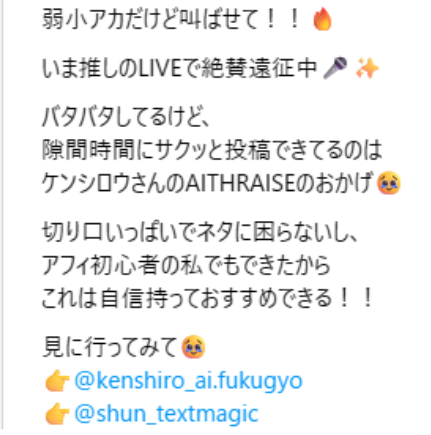
Task: Click the line アフィ初心者の私でもできたから
Action: tap(186, 265)
